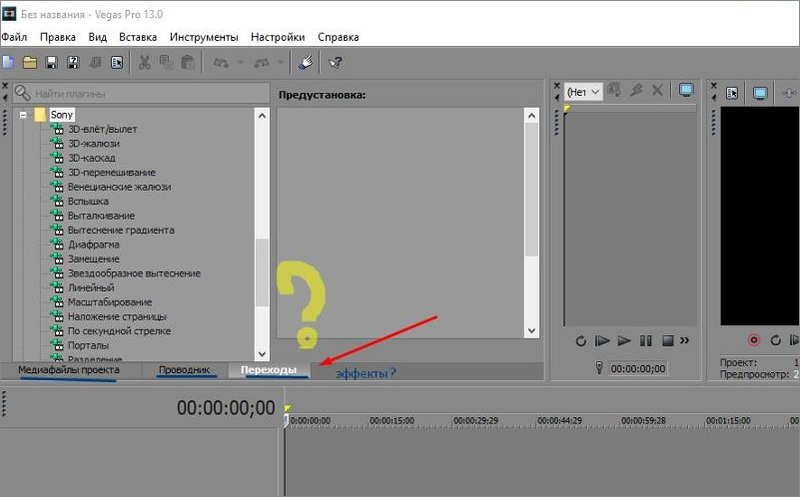Select the 'Замещение' transition
Viewport: 800px width, 497px height.
click(x=93, y=259)
